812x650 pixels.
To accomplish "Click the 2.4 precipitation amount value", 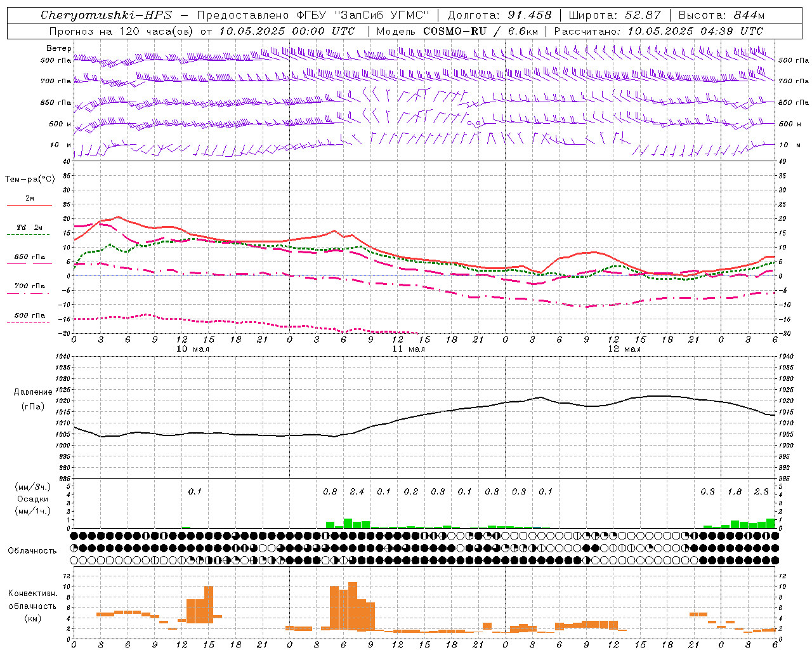I will [x=357, y=491].
